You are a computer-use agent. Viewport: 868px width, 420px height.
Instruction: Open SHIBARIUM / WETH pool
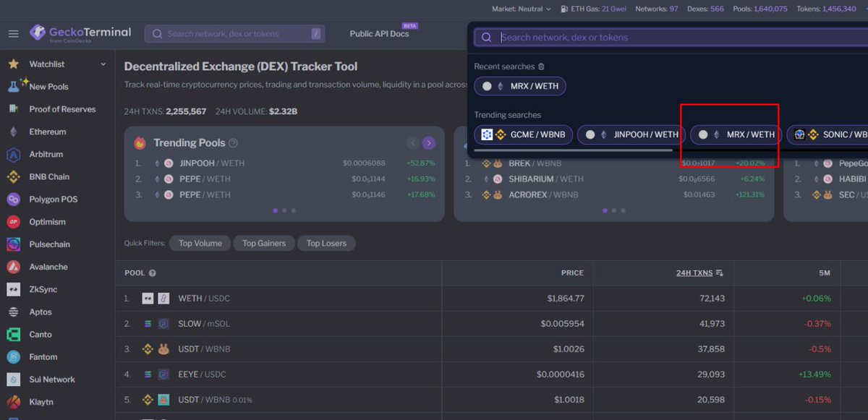pyautogui.click(x=546, y=179)
